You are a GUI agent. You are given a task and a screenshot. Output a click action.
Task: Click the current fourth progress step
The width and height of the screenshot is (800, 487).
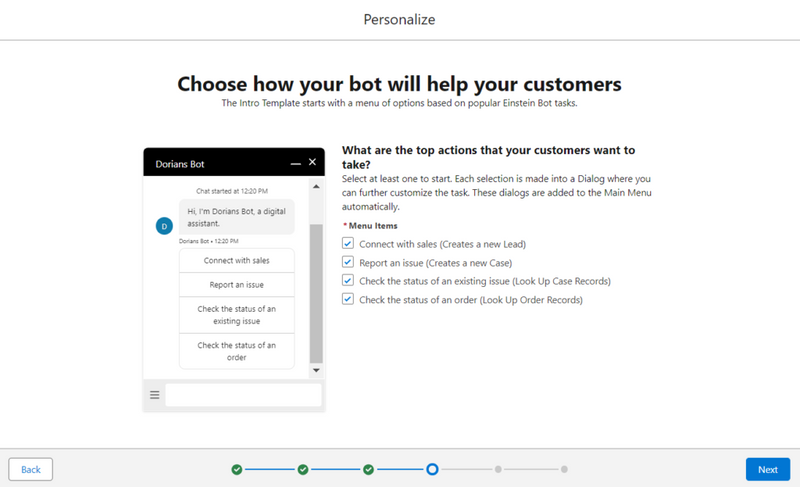[x=432, y=469]
